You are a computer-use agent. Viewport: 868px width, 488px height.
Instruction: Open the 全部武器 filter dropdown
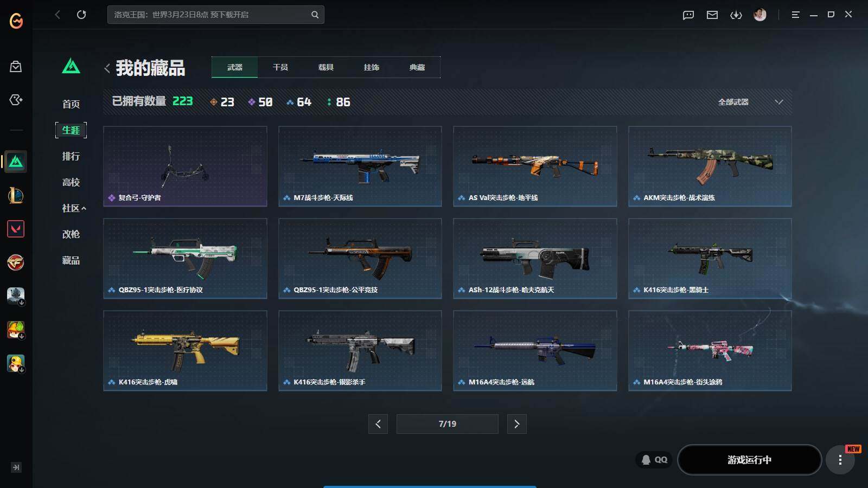[750, 102]
